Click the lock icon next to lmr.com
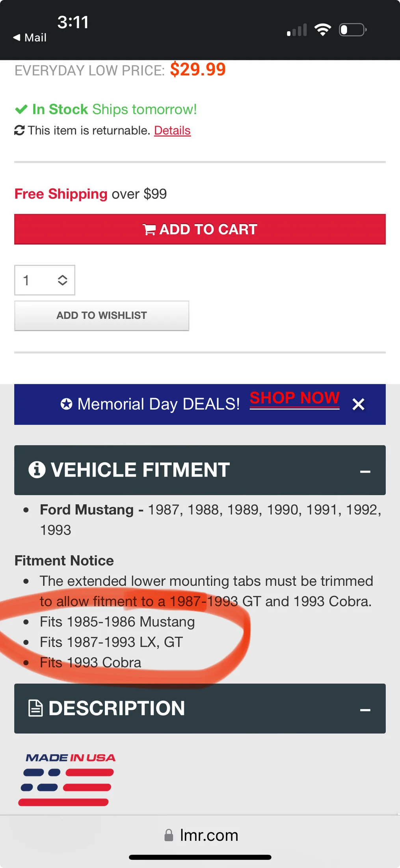Viewport: 400px width, 868px height. [169, 835]
